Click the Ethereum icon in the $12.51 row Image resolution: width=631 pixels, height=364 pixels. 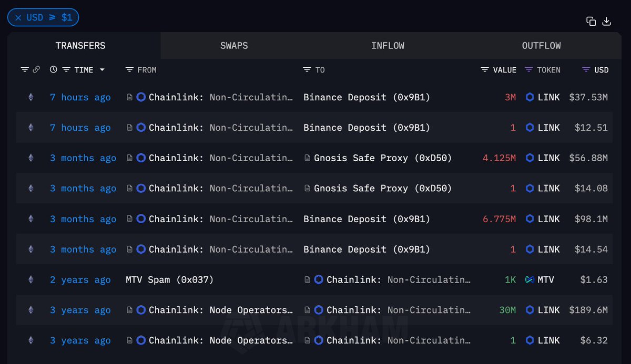point(30,128)
